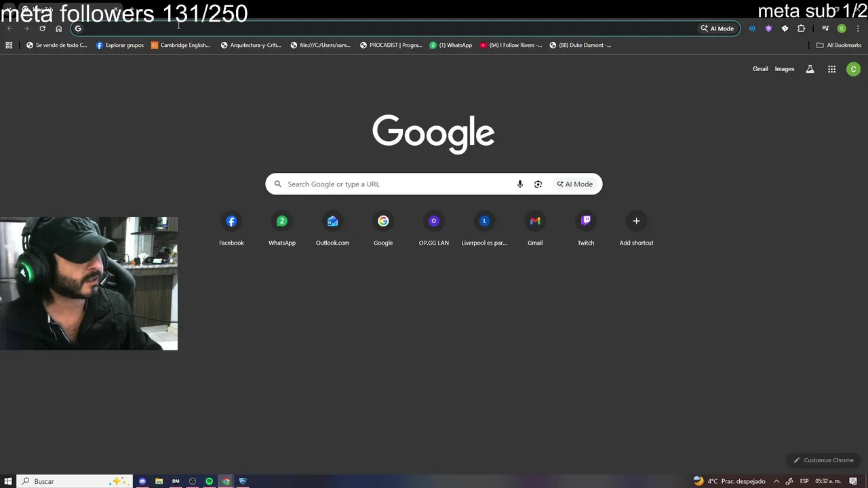Open the Outlook.com shortcut tile
868x488 pixels.
(x=332, y=229)
